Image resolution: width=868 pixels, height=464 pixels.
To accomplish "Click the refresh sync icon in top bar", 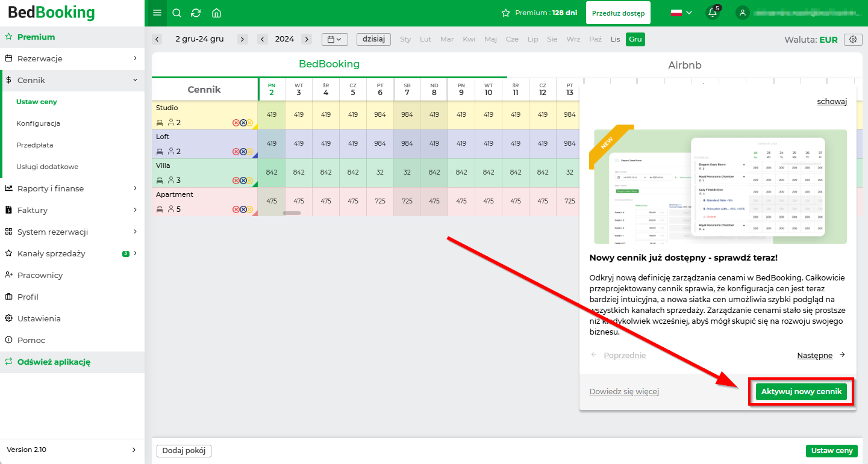I will 196,13.
